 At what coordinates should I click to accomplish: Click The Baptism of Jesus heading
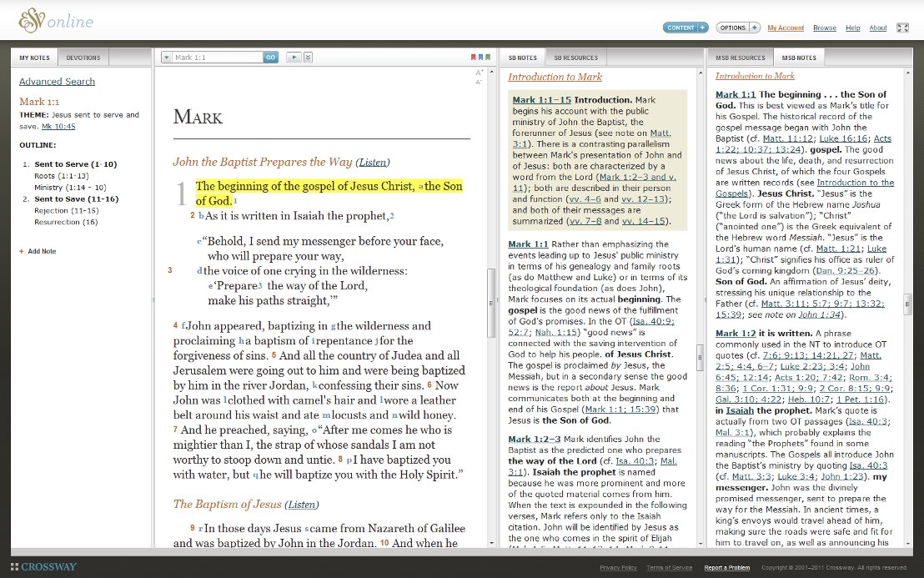point(227,505)
